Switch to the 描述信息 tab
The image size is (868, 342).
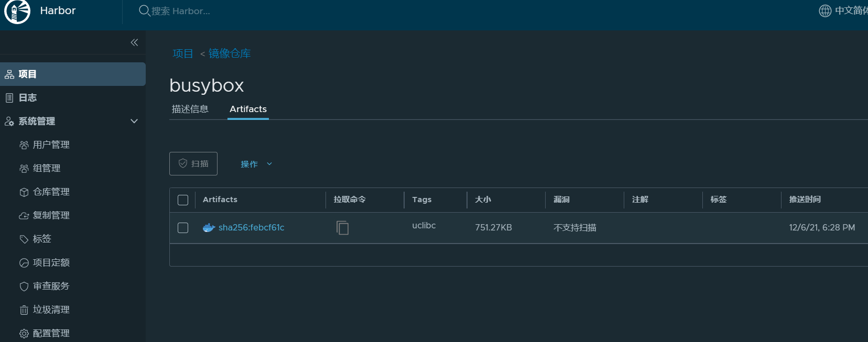click(190, 109)
